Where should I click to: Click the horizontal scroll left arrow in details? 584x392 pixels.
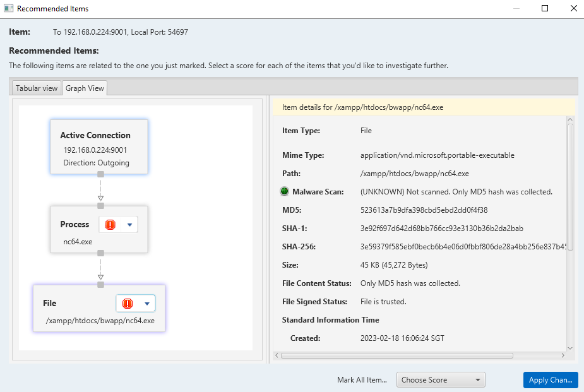pos(277,356)
